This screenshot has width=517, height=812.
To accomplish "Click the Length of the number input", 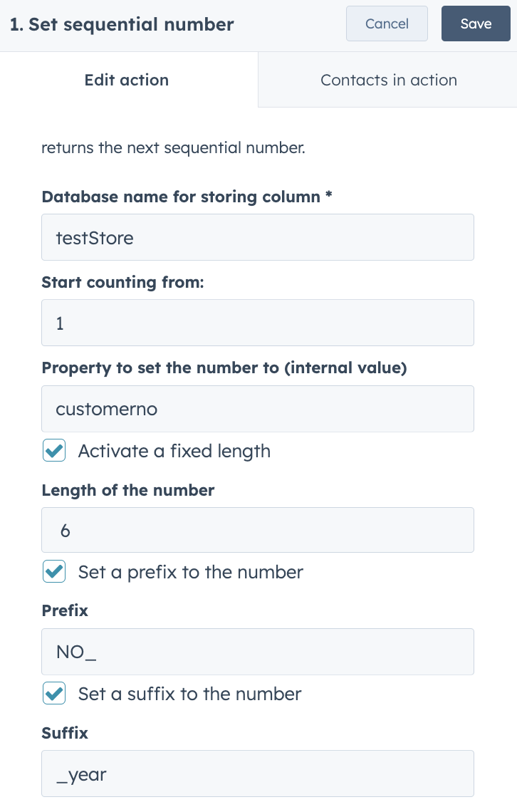I will [257, 530].
